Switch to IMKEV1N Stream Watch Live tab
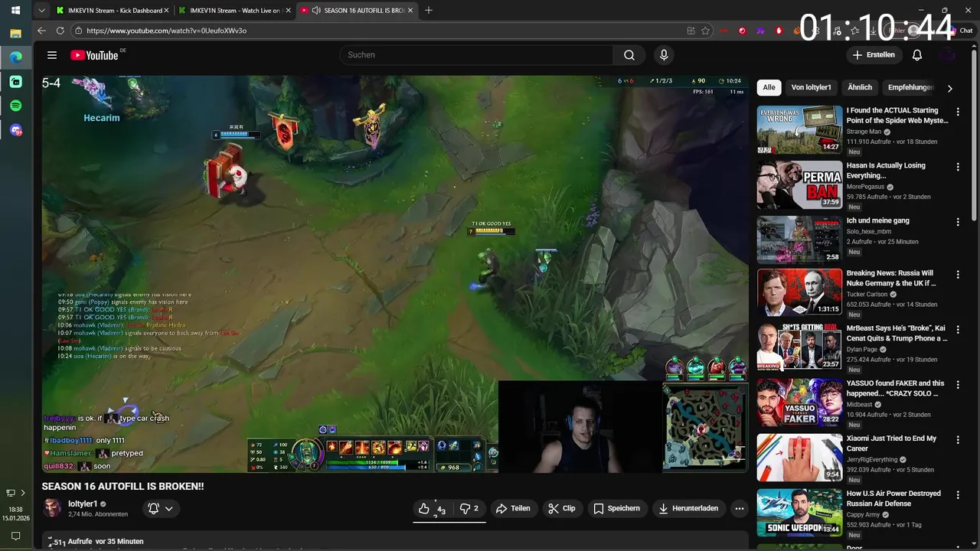Image resolution: width=980 pixels, height=551 pixels. [x=234, y=11]
